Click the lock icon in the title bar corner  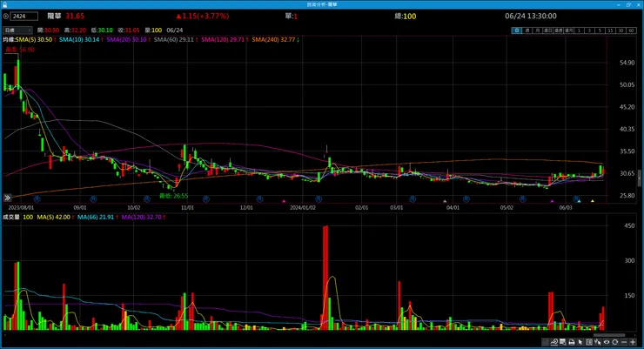[x=4, y=4]
